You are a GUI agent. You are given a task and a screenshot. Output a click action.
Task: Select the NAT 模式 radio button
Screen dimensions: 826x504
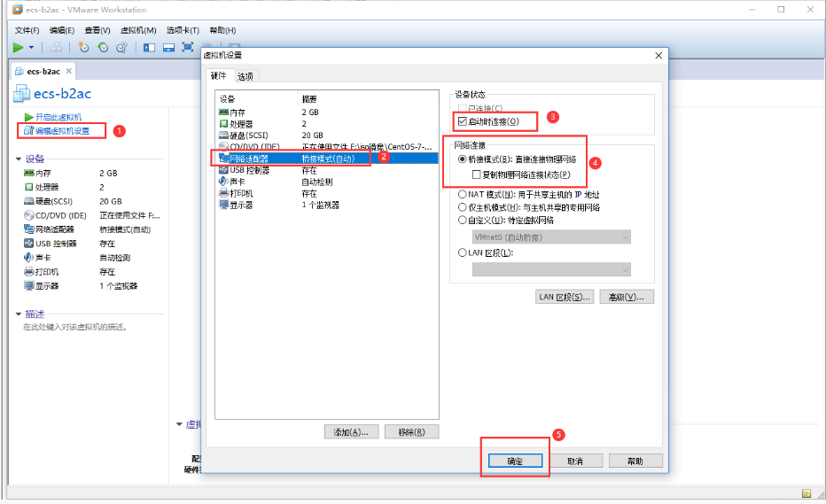pos(463,194)
